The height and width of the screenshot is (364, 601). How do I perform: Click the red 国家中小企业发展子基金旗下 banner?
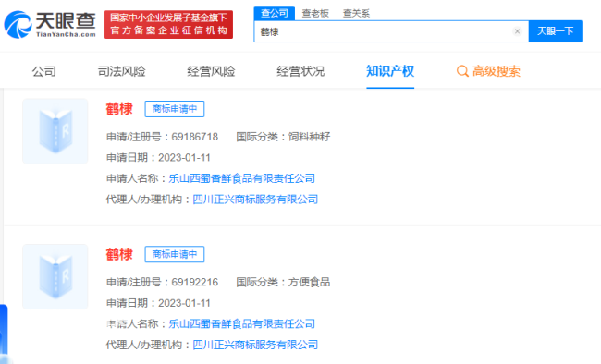click(168, 25)
